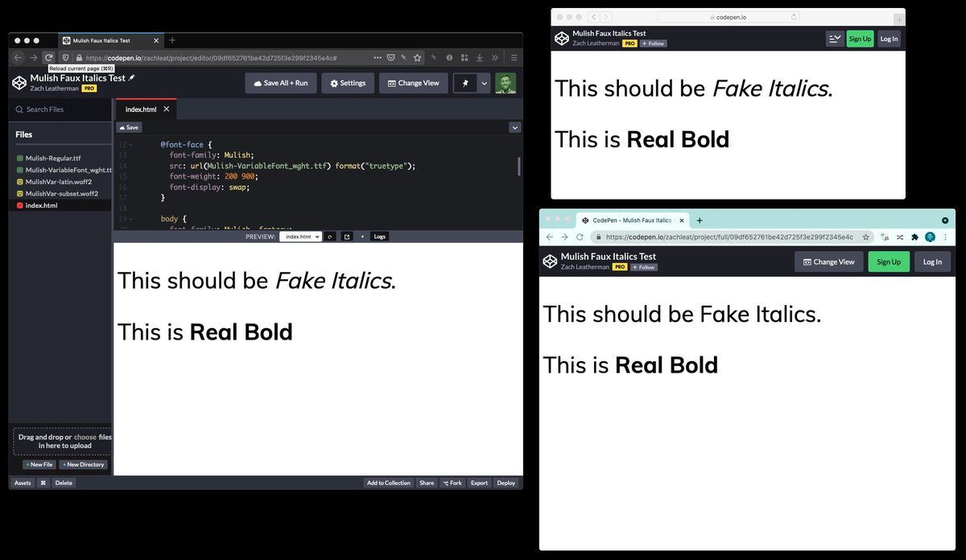Refresh the preview pane

pyautogui.click(x=330, y=237)
